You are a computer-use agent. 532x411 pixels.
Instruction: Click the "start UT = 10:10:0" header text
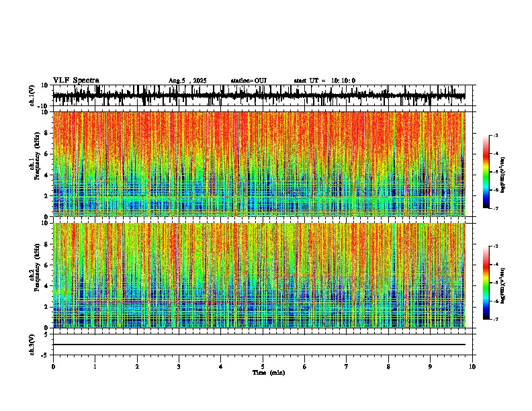click(324, 81)
